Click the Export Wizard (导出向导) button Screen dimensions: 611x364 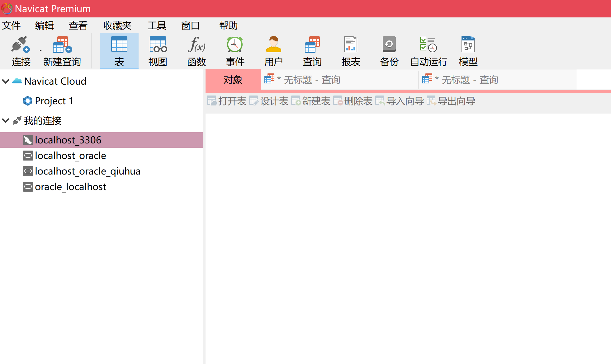(x=451, y=101)
